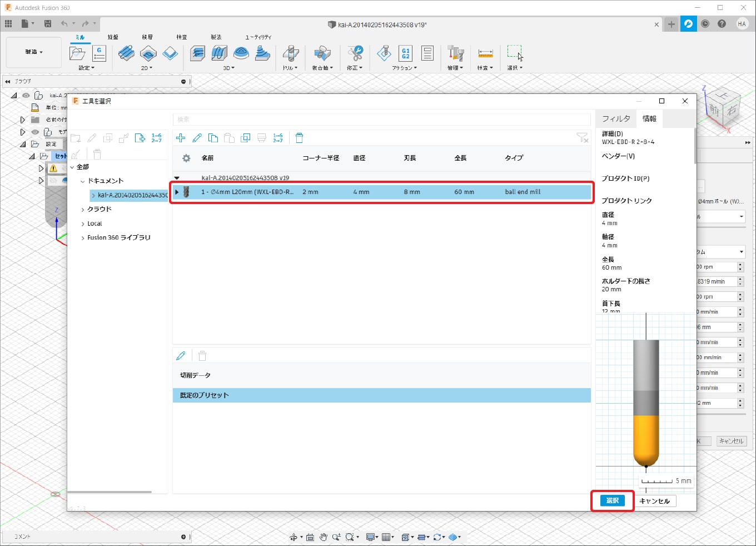The width and height of the screenshot is (756, 546).
Task: Open column settings with the gear icon
Action: [186, 158]
